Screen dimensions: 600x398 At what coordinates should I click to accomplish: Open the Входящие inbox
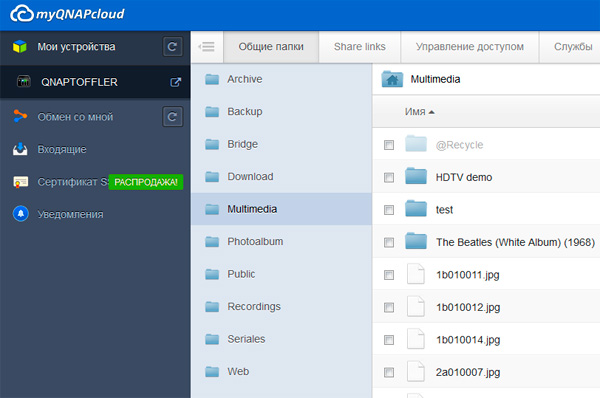pyautogui.click(x=62, y=149)
